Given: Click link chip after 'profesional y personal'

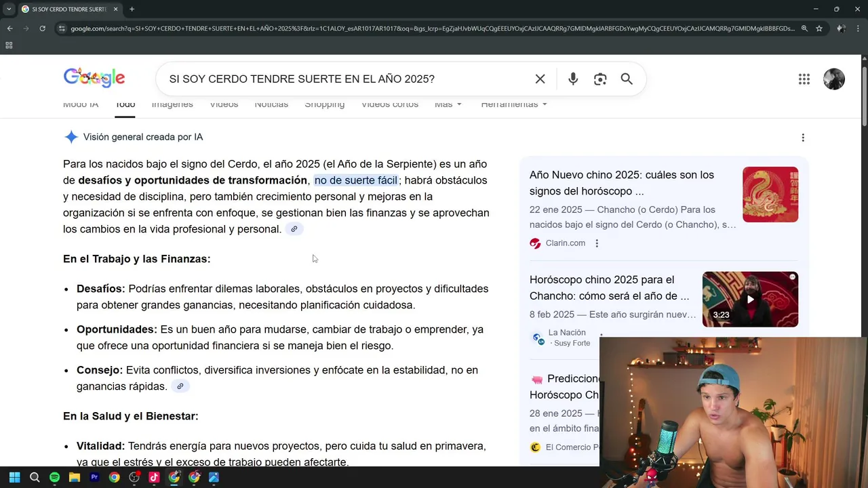Looking at the screenshot, I should 294,229.
